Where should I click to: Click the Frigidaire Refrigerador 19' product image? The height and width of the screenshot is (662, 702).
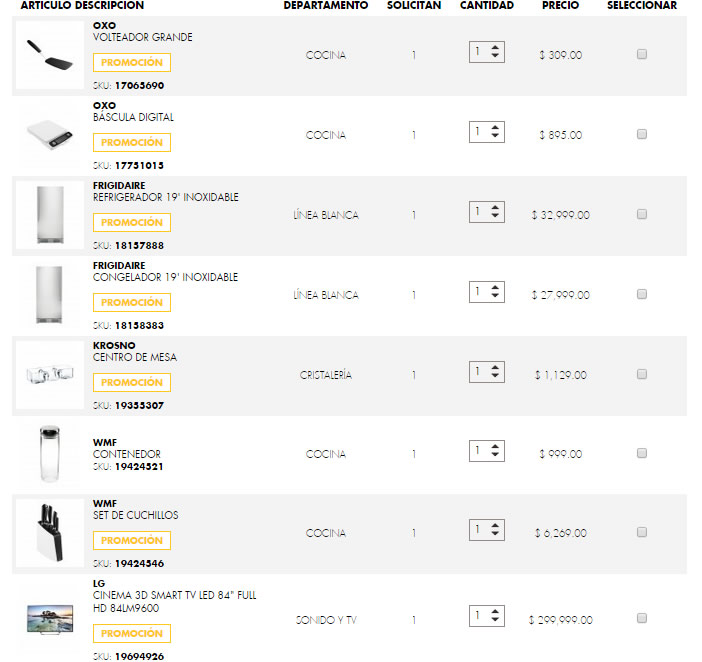coord(50,214)
